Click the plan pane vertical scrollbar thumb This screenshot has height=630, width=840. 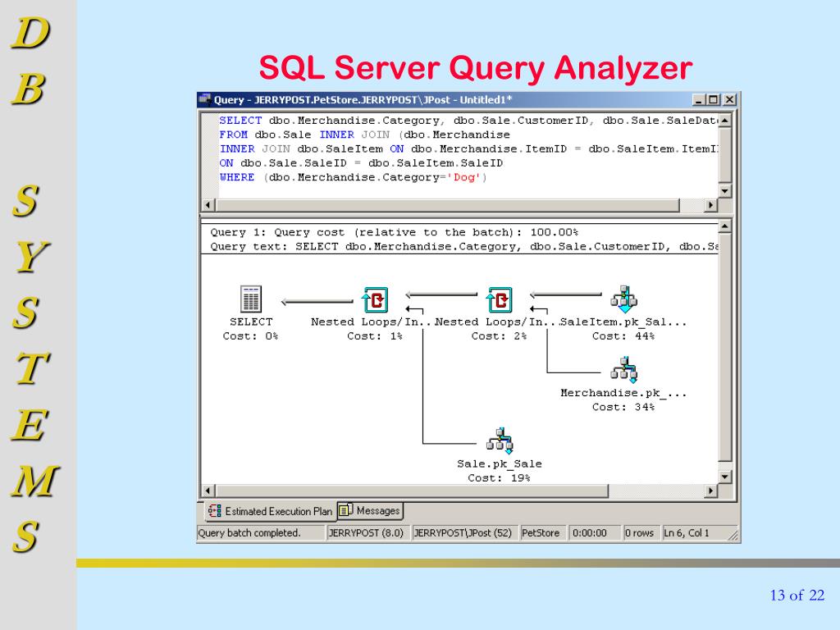point(725,347)
